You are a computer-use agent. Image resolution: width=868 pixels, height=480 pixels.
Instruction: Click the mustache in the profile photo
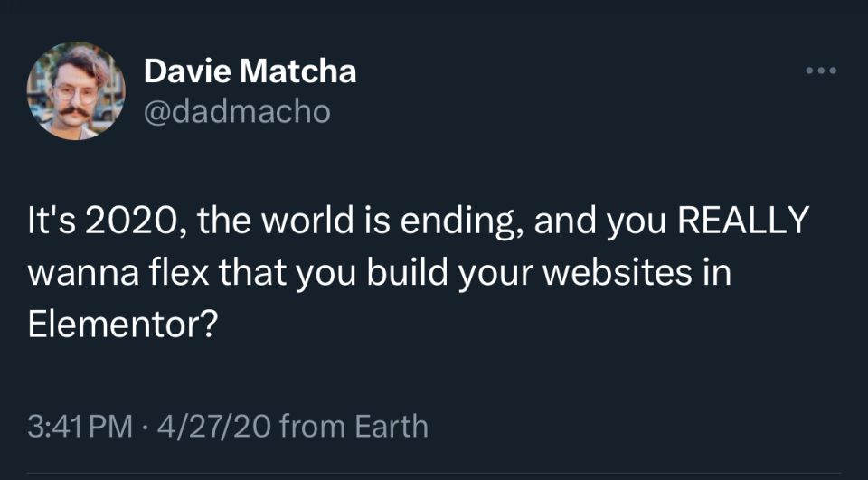coord(75,114)
